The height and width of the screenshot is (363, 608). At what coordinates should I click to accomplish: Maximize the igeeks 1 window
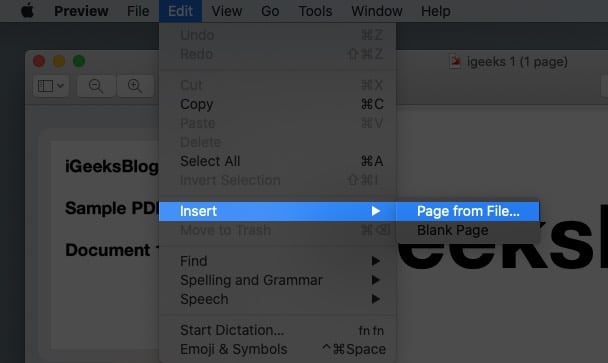79,61
